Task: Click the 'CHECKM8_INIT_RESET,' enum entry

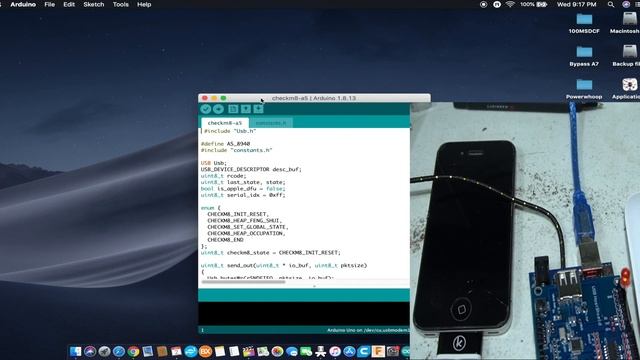Action: click(238, 214)
